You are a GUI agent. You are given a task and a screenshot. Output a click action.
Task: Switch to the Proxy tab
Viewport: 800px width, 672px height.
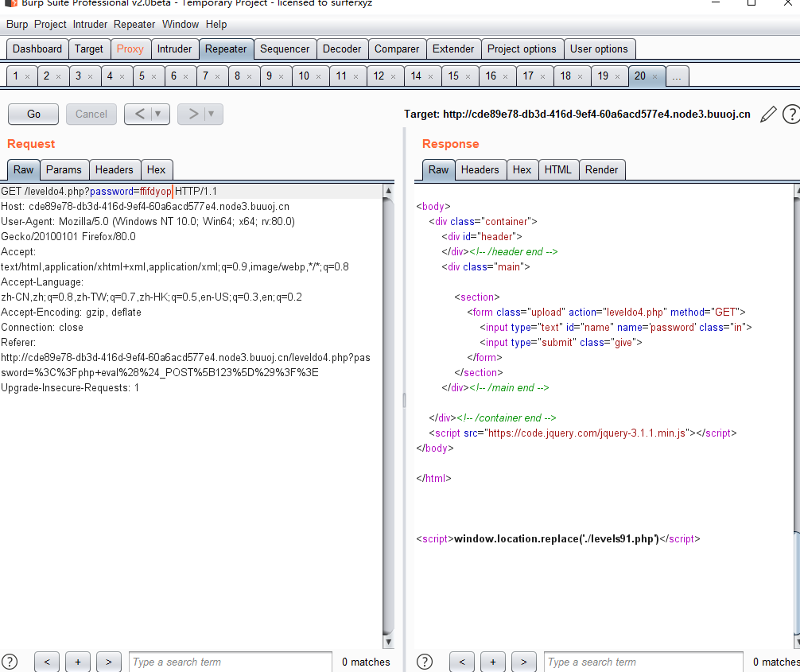pyautogui.click(x=130, y=49)
